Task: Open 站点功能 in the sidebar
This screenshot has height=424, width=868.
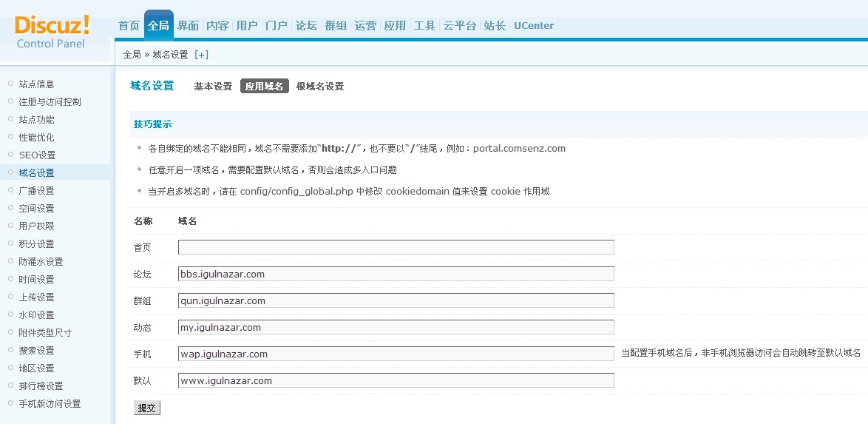Action: click(x=36, y=120)
